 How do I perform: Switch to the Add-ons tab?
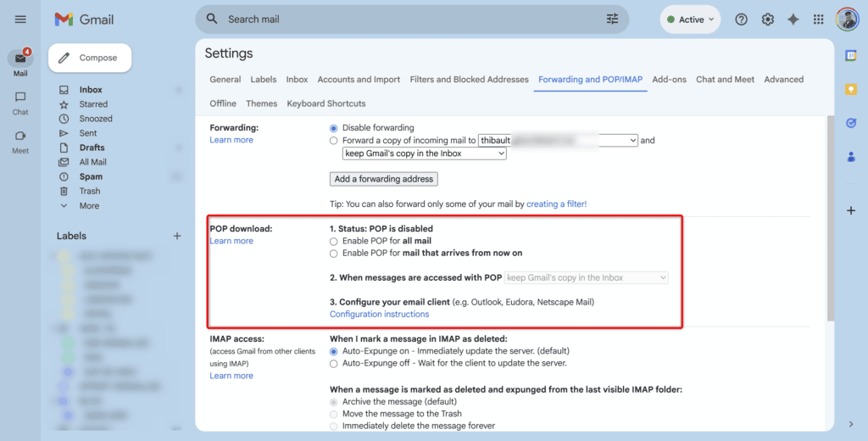(670, 79)
